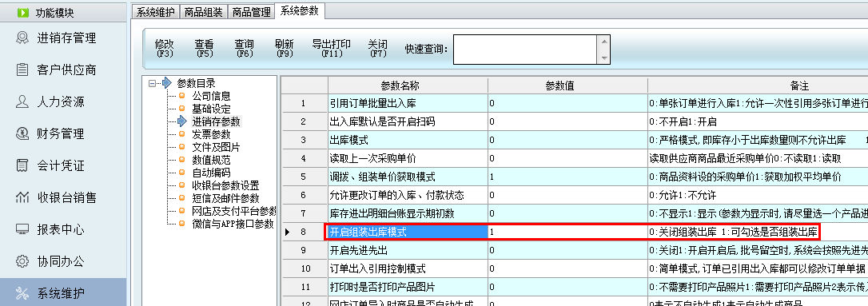
Task: Open the 会计凭证 document icon
Action: point(22,165)
